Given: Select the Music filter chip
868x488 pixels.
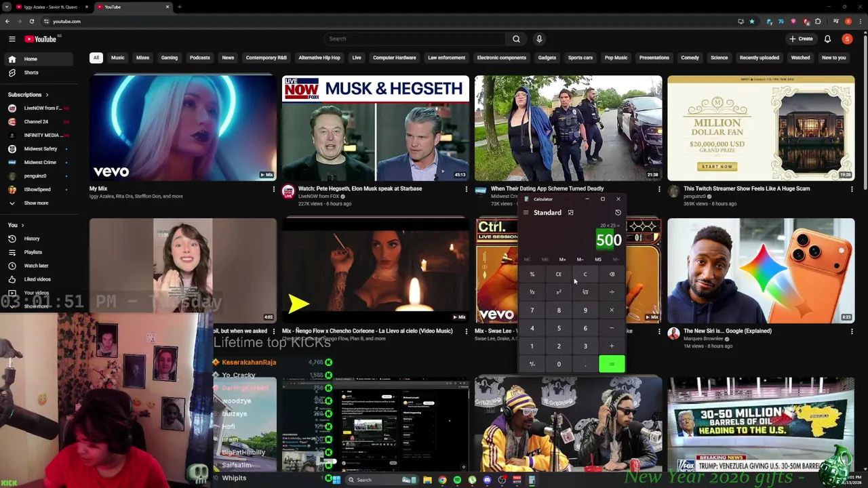Looking at the screenshot, I should click(117, 58).
